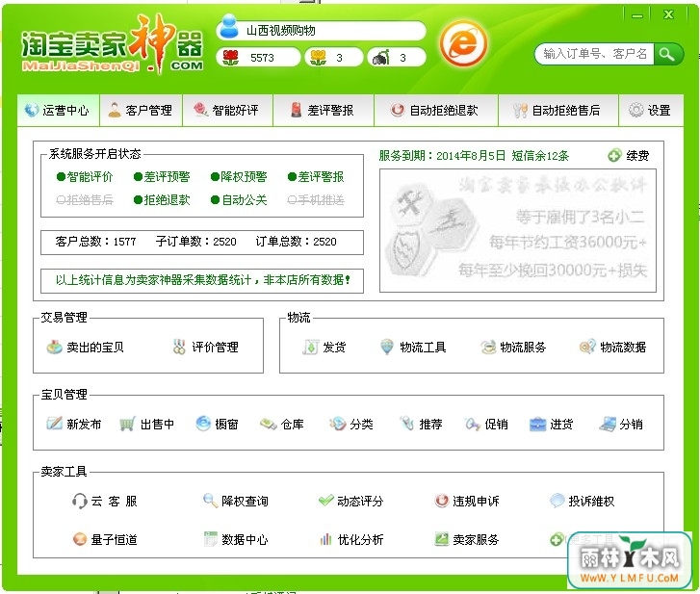
Task: Open the 仓库 warehouse
Action: click(x=282, y=424)
